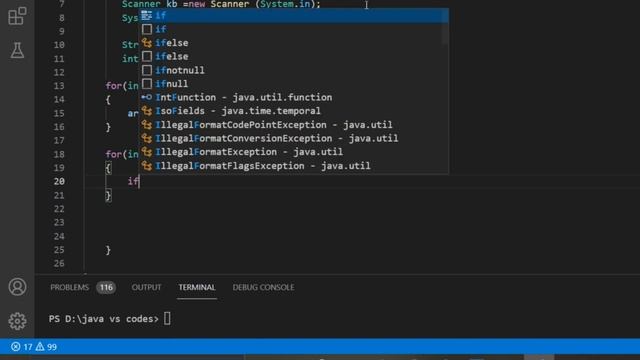Select IsoFields - java.time.temporal suggestion
Screen dimensions: 640x360
click(294, 111)
